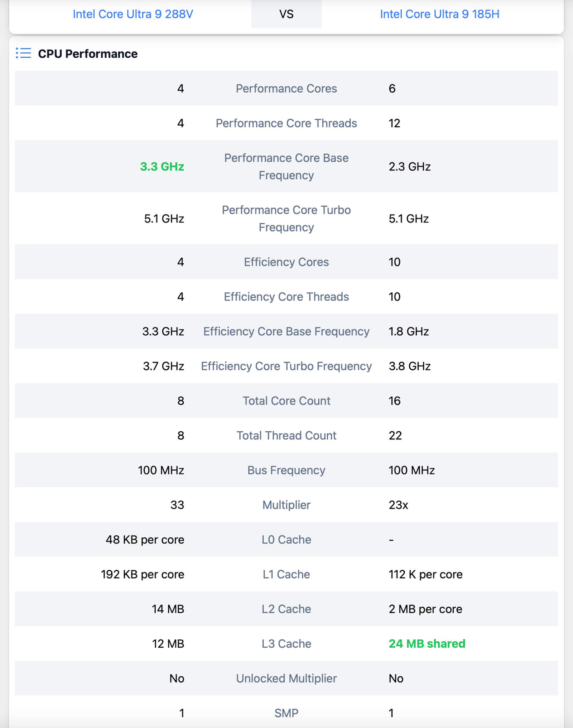
Task: Click the L2 Cache label
Action: 286,609
